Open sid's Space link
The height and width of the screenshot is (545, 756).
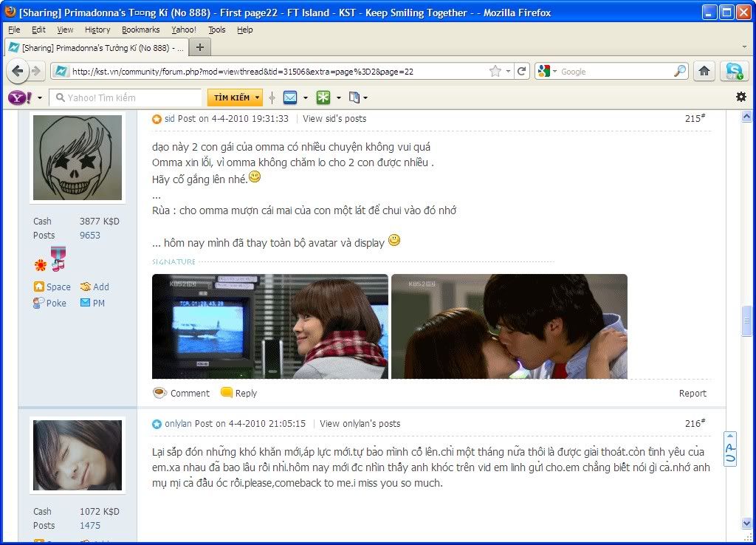point(52,287)
